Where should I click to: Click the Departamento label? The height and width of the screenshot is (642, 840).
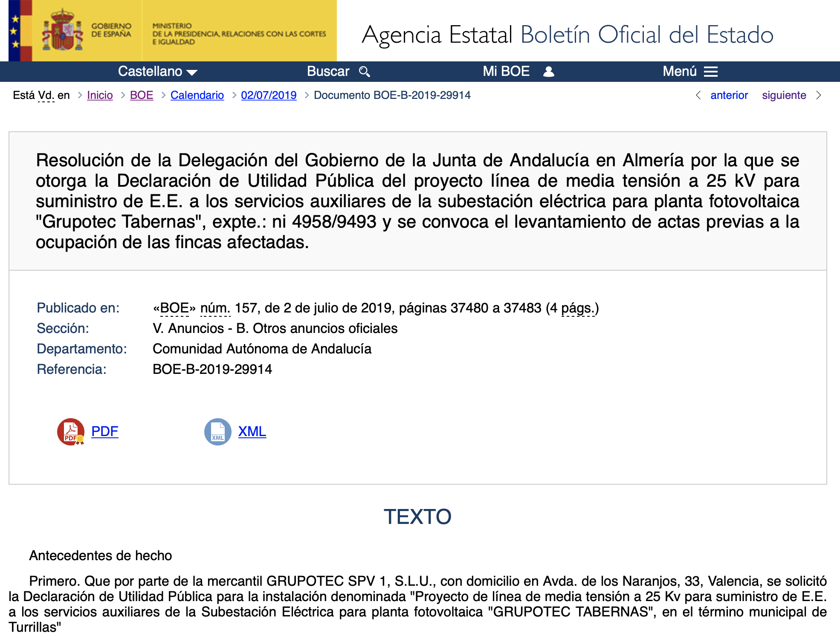point(82,349)
